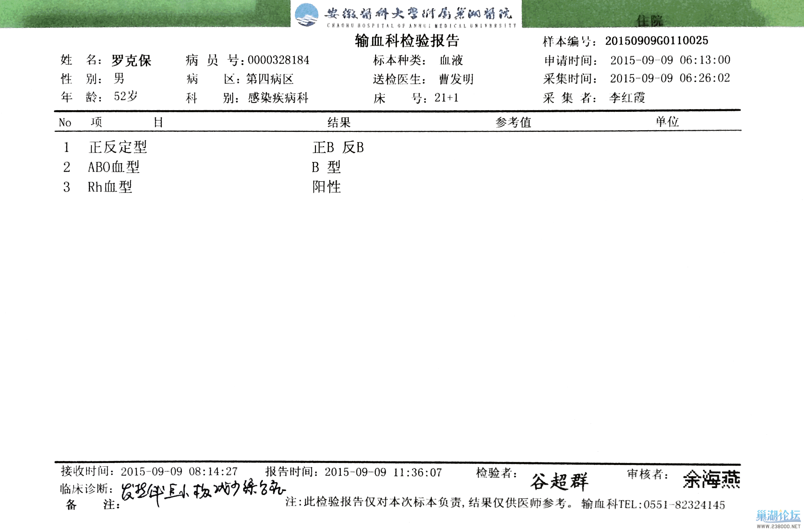The height and width of the screenshot is (532, 804).
Task: Select patient ID 0000328184
Action: pyautogui.click(x=278, y=60)
